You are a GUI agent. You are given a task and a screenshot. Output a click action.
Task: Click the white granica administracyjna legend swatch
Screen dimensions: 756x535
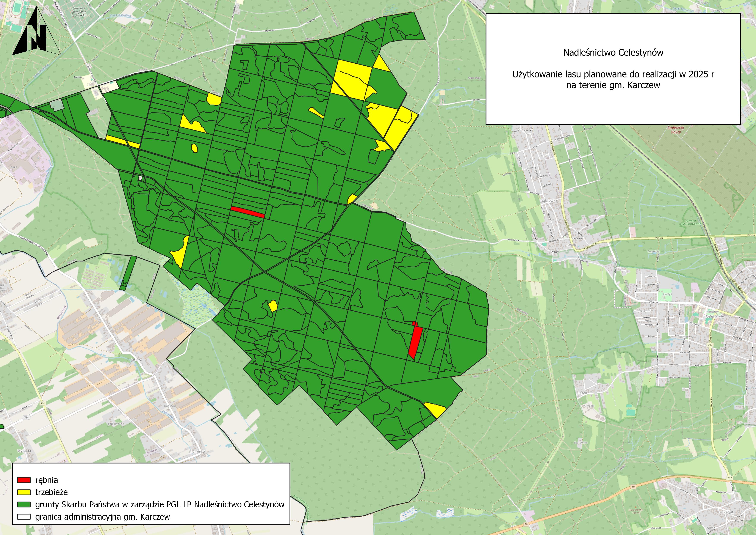tap(24, 516)
